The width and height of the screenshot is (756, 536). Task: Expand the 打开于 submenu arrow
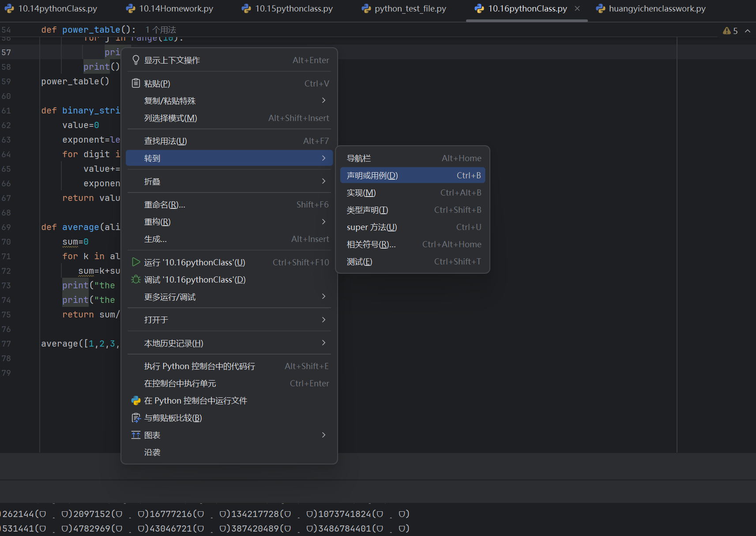point(323,320)
